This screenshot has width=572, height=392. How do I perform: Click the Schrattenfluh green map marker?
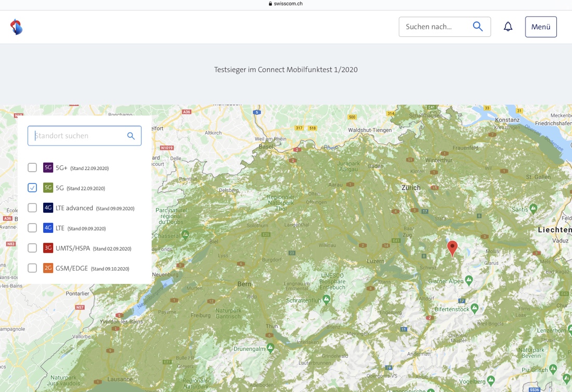pyautogui.click(x=326, y=299)
